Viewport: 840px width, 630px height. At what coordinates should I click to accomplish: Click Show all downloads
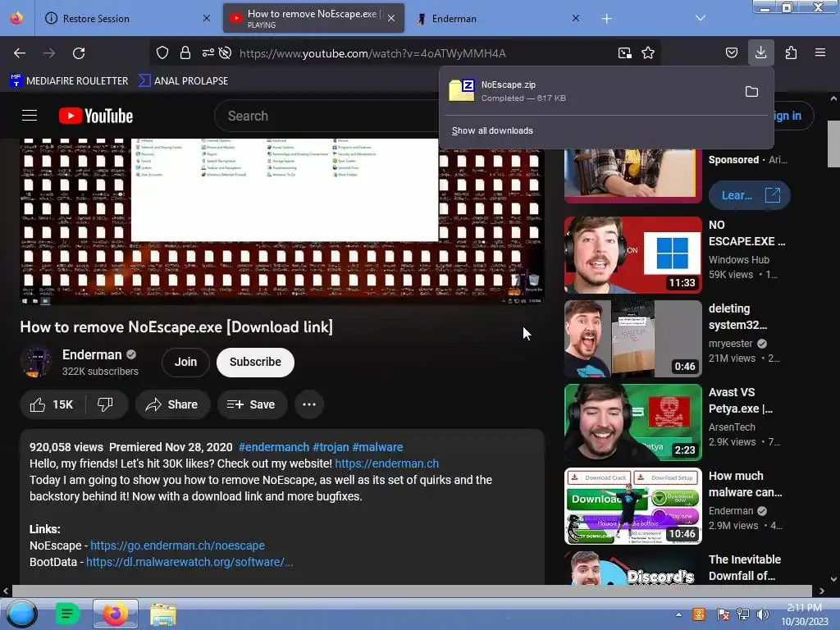492,130
